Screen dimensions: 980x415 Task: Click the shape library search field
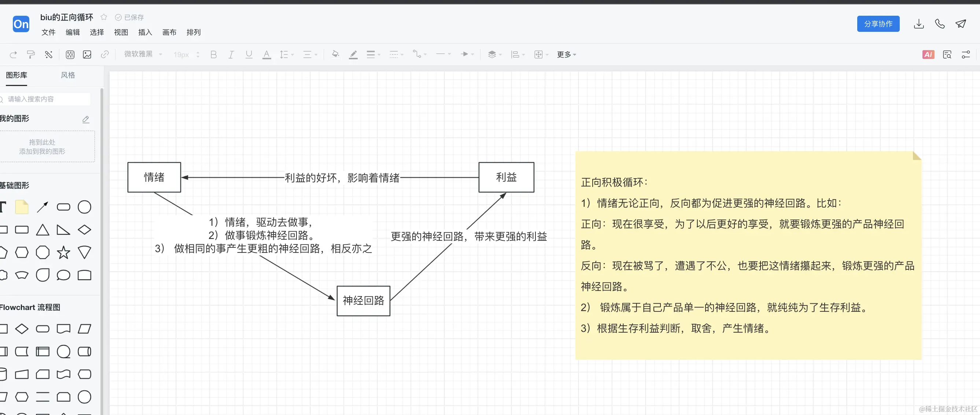(46, 99)
